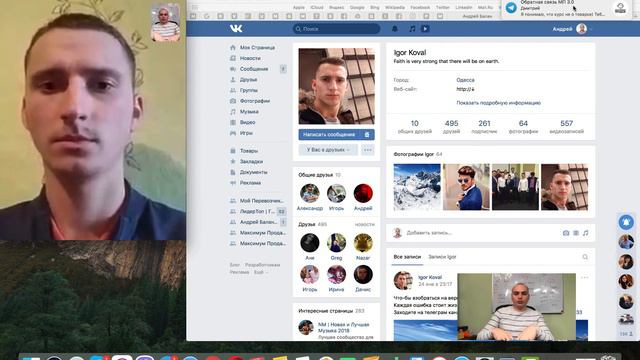Open Игры in the sidebar
The image size is (640, 360).
(246, 133)
